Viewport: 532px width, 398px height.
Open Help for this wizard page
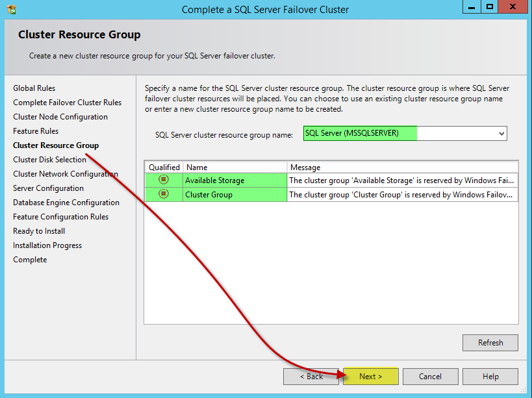[x=490, y=377]
